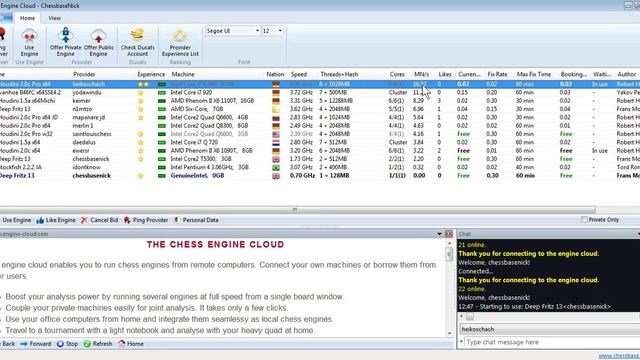Select provider keimer in the list
Screen dimensions: 640x360
(320, 101)
